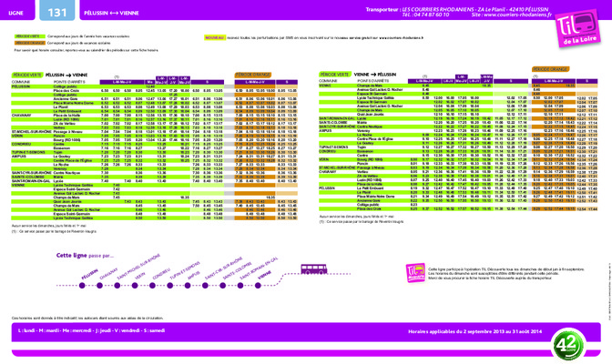612x364 pixels.
Task: Click the PÉRIODE ORANGE tab above the left table
Action: pos(253,75)
